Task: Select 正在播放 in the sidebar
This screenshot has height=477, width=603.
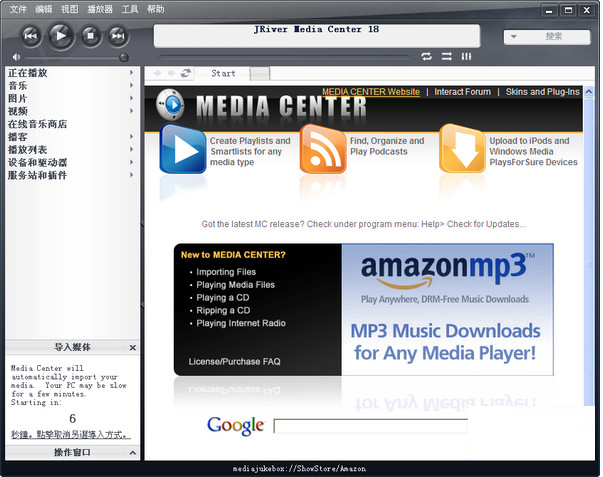Action: [28, 73]
